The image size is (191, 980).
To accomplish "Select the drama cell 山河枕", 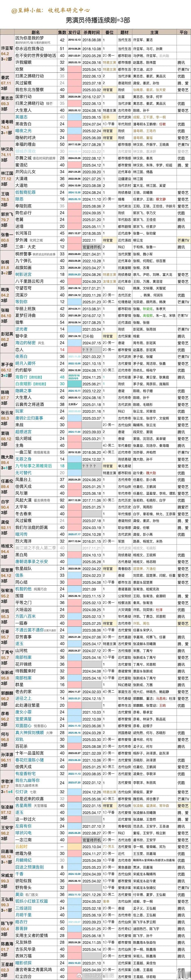I will (21, 651).
